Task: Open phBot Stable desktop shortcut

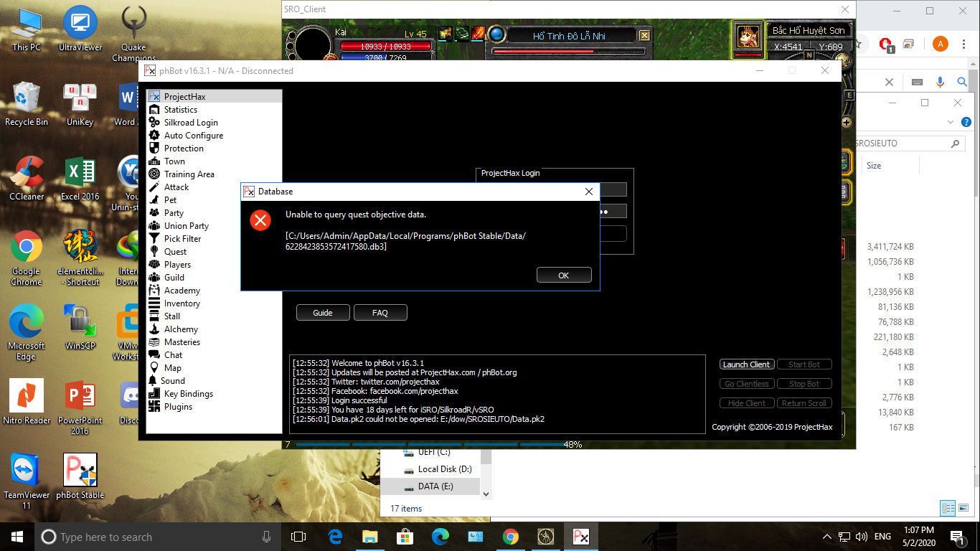Action: point(80,476)
